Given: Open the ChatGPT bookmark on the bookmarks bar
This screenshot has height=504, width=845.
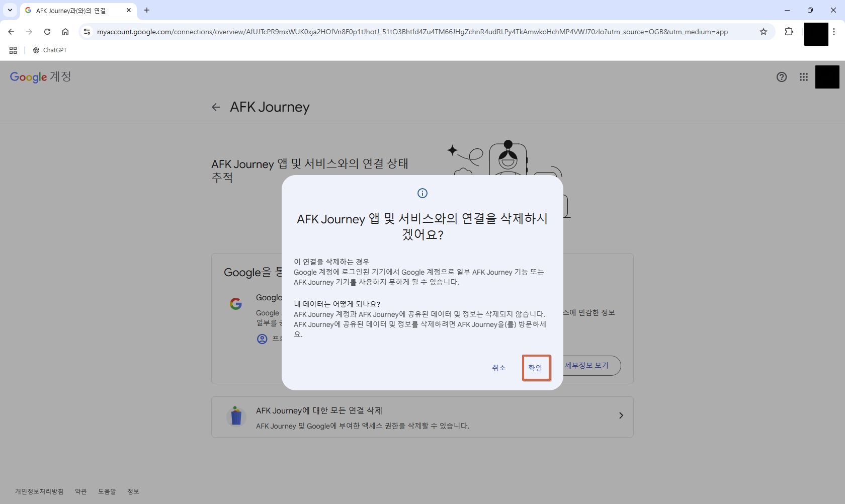Looking at the screenshot, I should 50,50.
